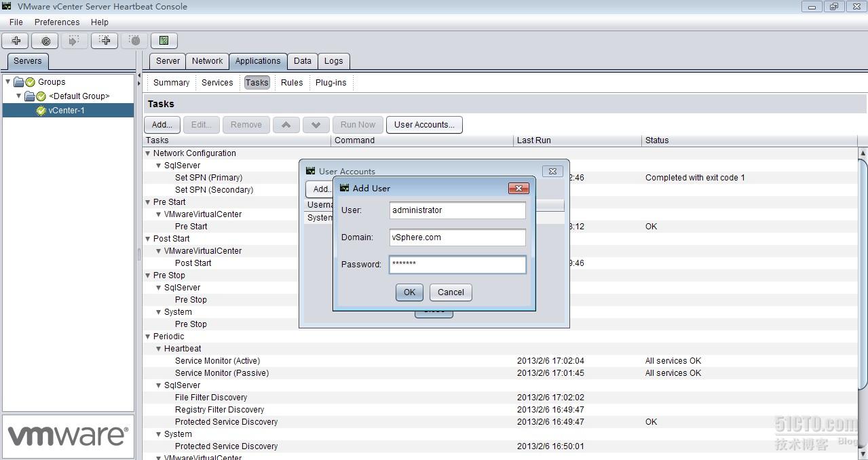Click the 2013/2/6 17:02:04 last run value
The image size is (868, 460).
click(550, 361)
